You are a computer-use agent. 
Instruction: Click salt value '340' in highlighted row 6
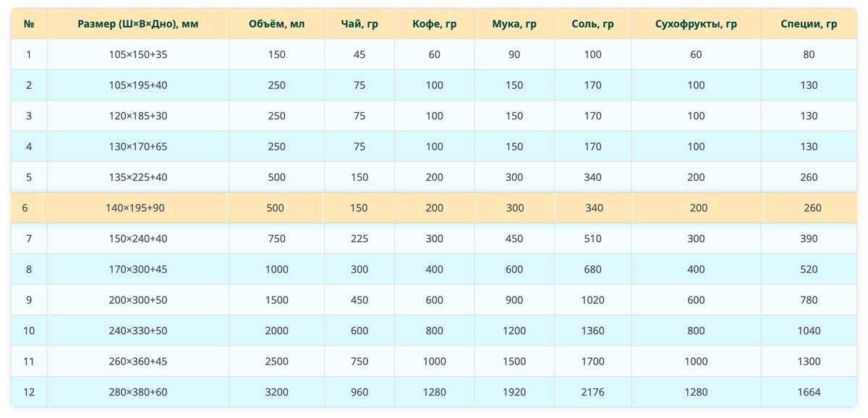click(594, 208)
